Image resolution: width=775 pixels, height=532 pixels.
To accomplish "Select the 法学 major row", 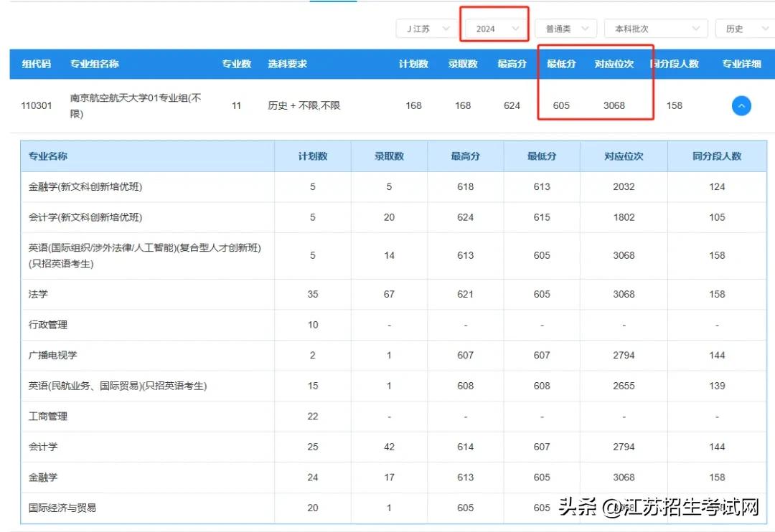I will (x=393, y=295).
